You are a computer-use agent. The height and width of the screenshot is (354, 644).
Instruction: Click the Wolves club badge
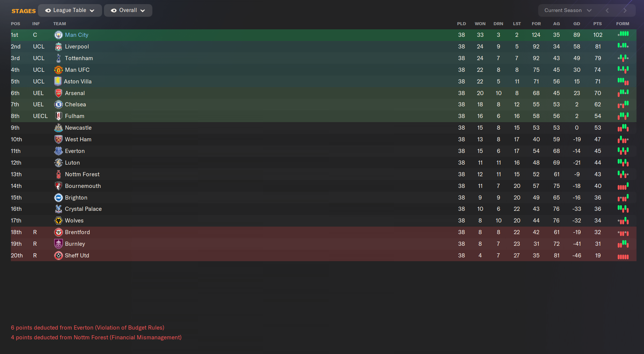click(x=59, y=221)
